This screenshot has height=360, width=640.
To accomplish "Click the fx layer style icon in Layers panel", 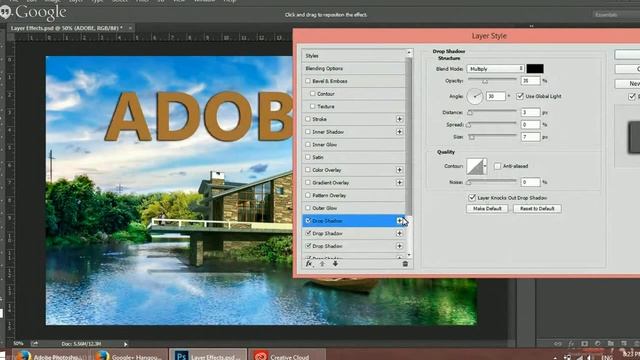I will point(571,344).
